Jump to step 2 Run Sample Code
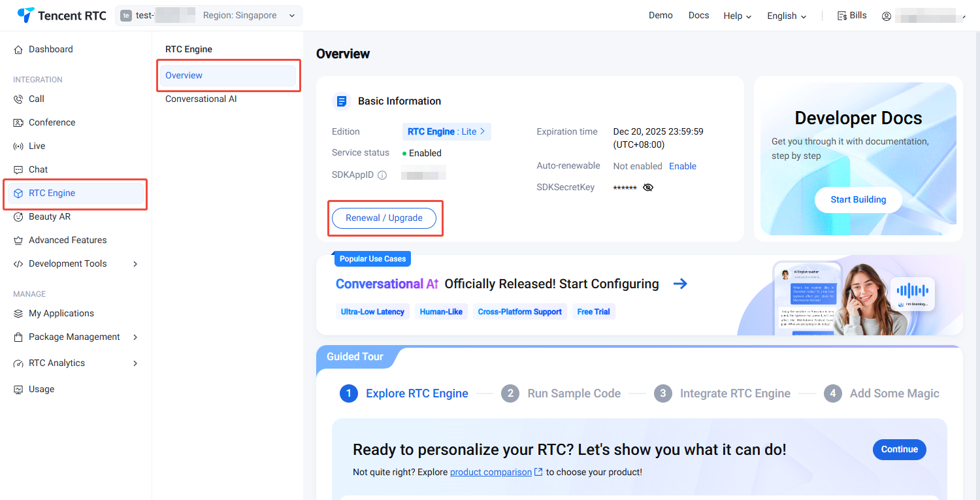 click(x=561, y=393)
